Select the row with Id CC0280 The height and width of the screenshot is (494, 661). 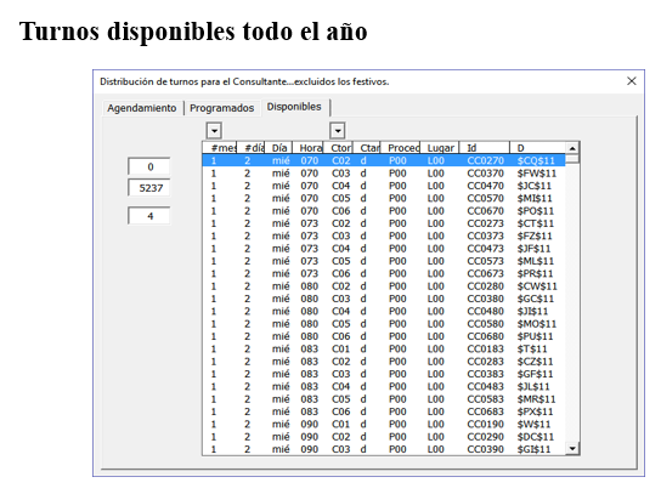[384, 286]
